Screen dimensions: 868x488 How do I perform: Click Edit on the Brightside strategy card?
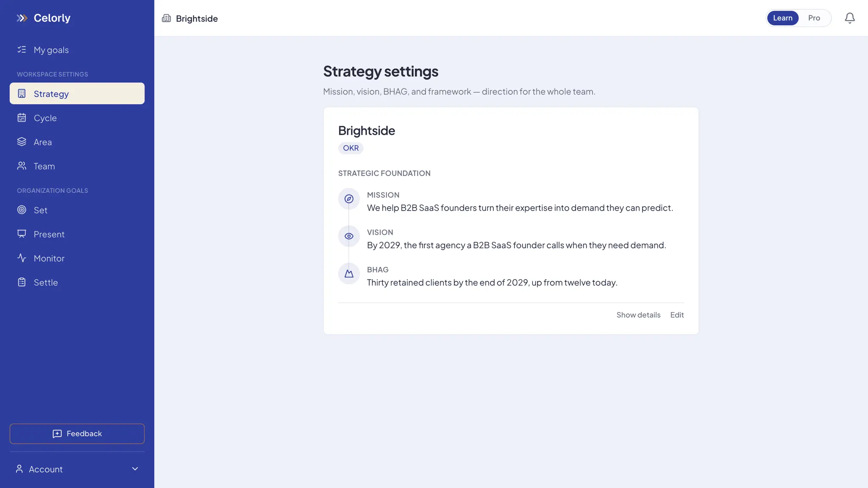(x=677, y=315)
